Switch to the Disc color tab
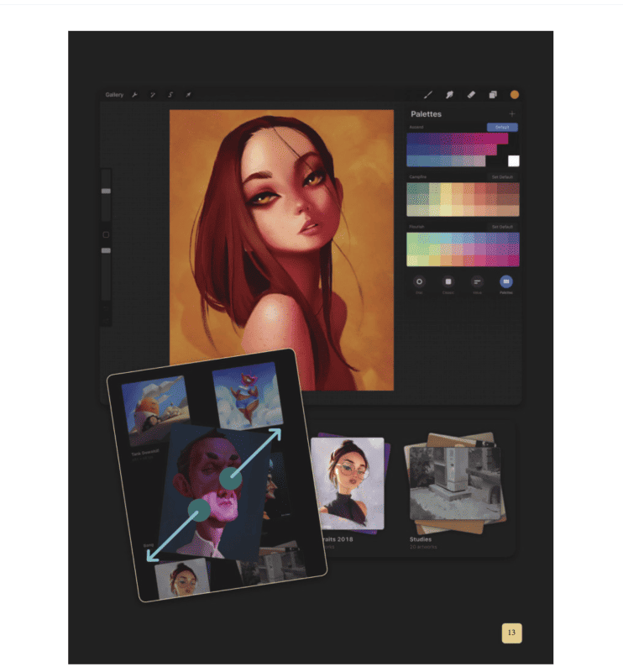 point(419,281)
